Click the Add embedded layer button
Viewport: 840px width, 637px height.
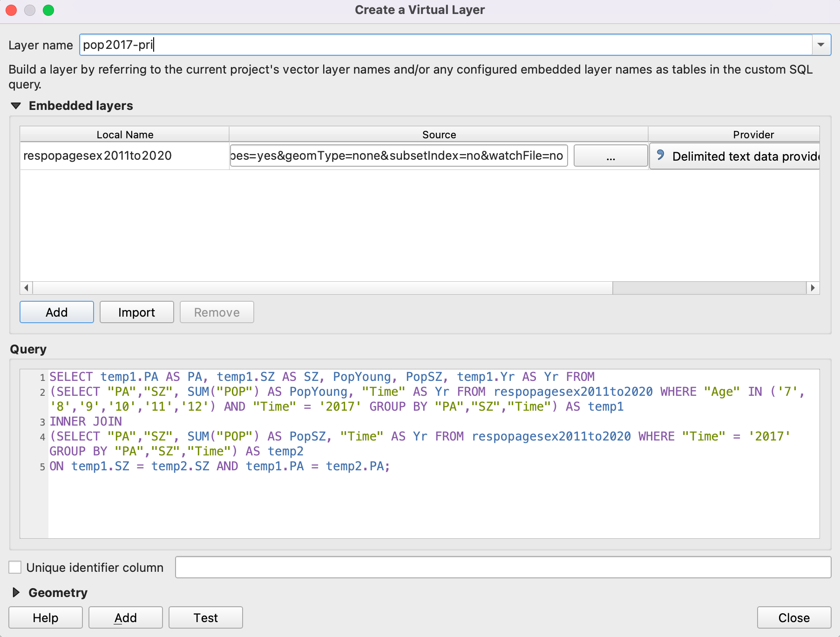[56, 312]
